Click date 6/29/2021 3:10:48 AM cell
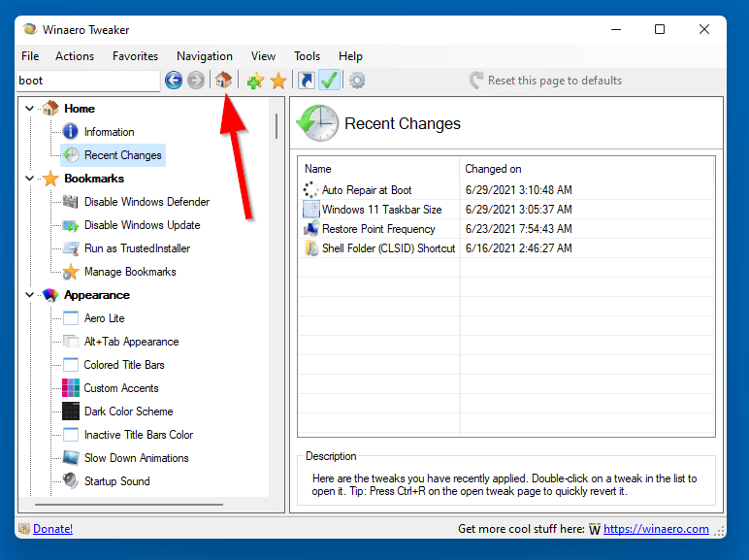 pos(518,189)
